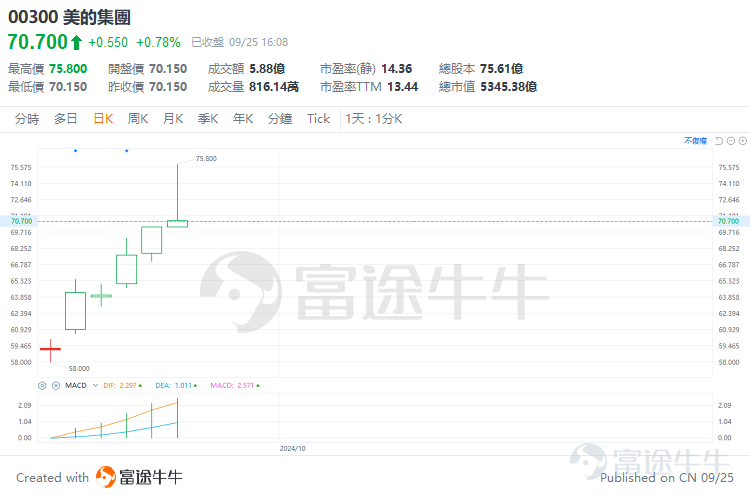Open MACD indicator settings gear
The height and width of the screenshot is (498, 750).
(x=42, y=386)
